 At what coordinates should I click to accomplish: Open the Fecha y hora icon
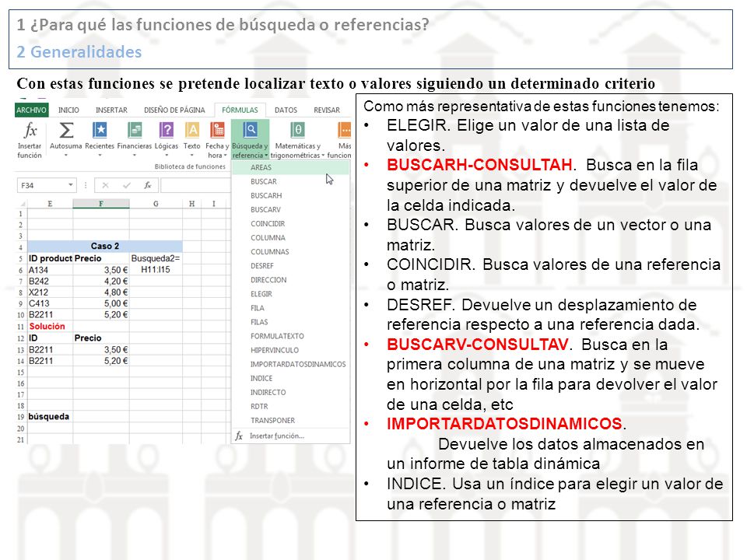pyautogui.click(x=217, y=130)
